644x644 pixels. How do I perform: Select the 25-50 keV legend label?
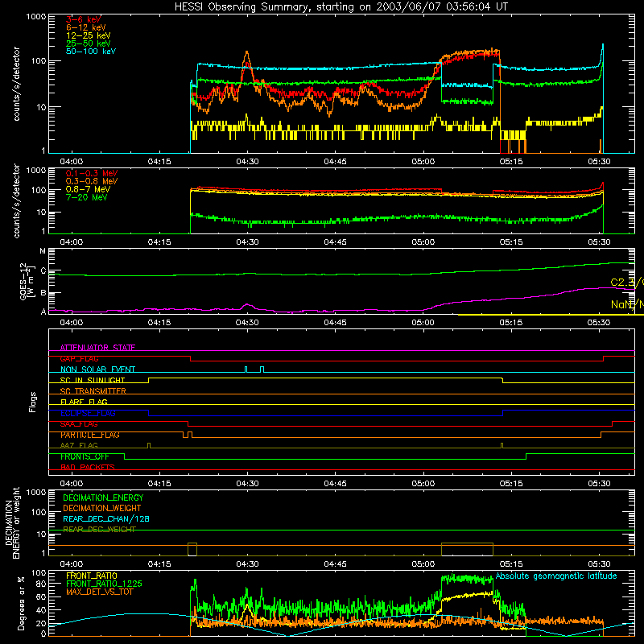[88, 43]
